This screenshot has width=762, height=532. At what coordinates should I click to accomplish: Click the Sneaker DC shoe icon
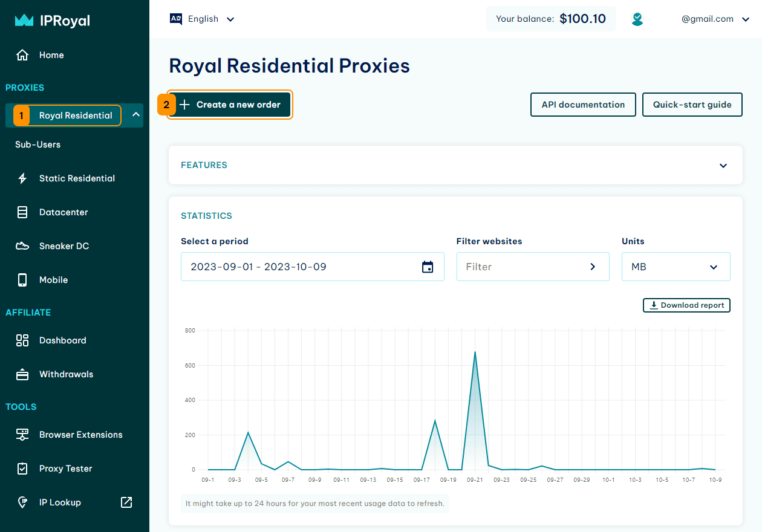click(22, 246)
